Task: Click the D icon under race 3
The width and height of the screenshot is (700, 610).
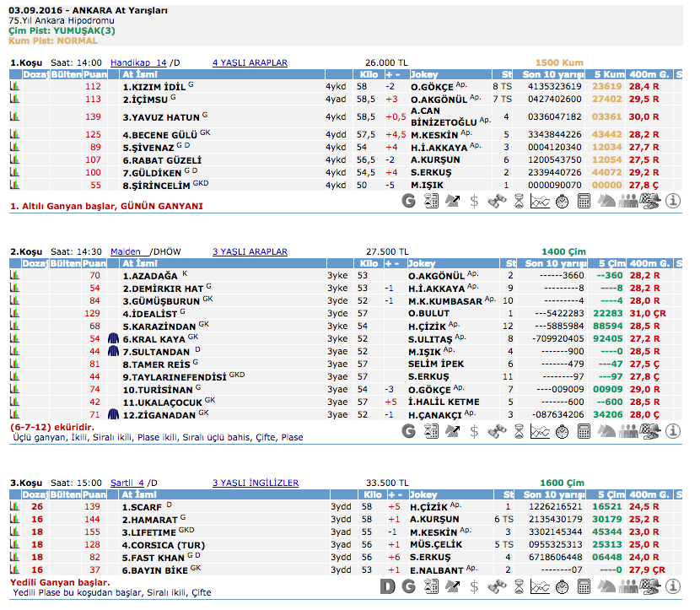Action: pyautogui.click(x=387, y=586)
